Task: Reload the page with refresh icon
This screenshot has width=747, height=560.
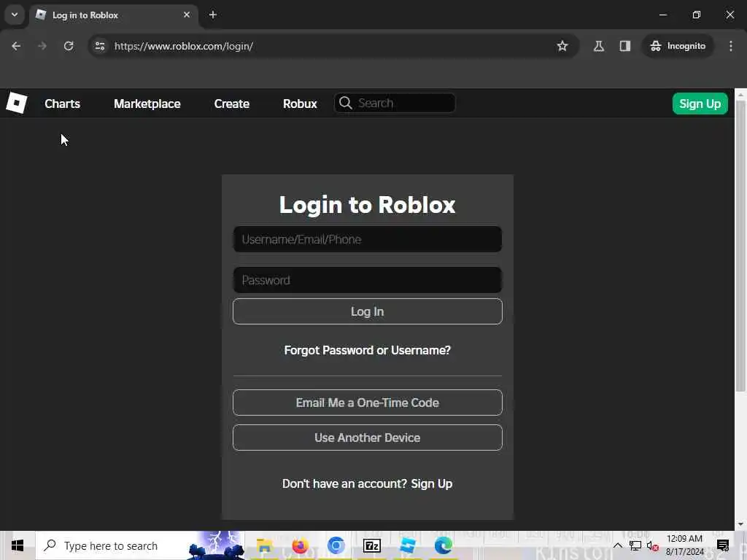Action: [69, 46]
